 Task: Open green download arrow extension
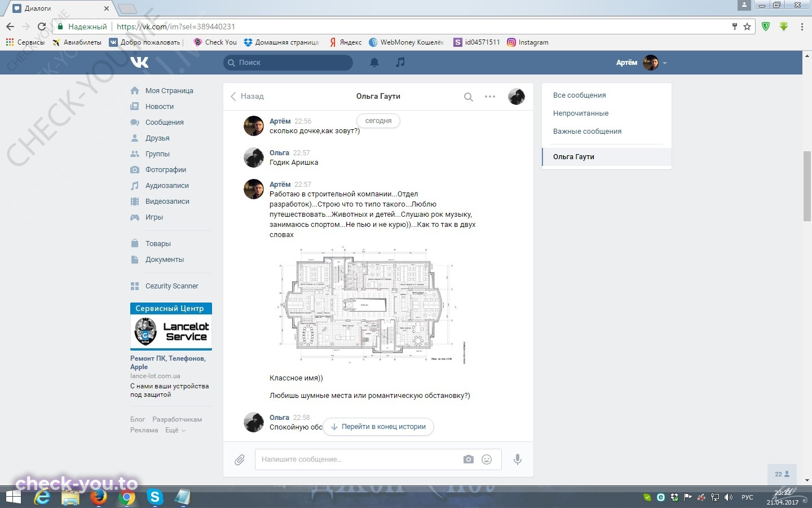point(784,27)
